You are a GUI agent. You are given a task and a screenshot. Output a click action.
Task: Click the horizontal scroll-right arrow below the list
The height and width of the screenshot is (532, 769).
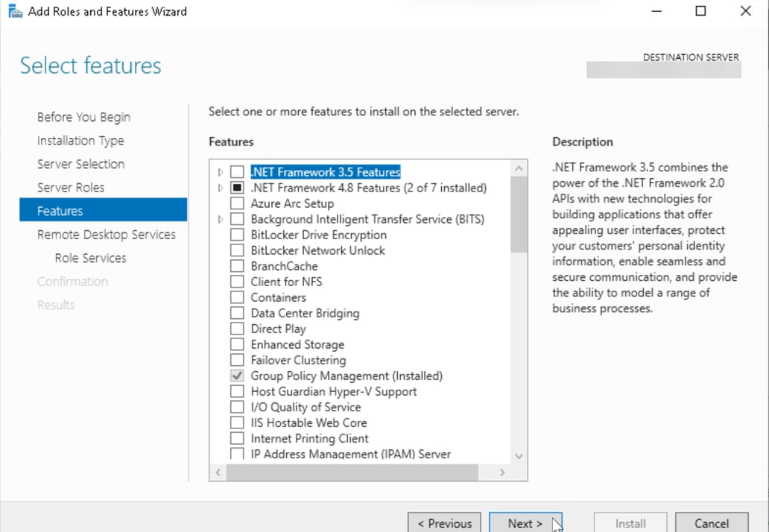pyautogui.click(x=502, y=472)
